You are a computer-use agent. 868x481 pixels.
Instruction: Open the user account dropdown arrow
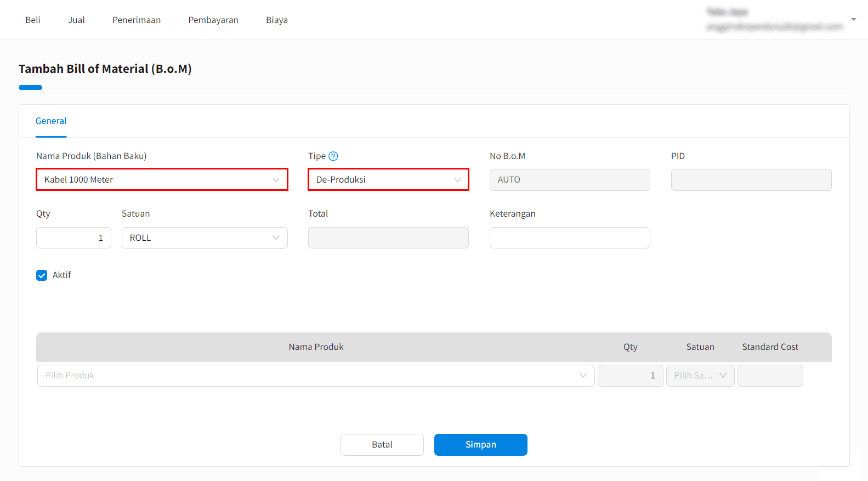coord(853,20)
